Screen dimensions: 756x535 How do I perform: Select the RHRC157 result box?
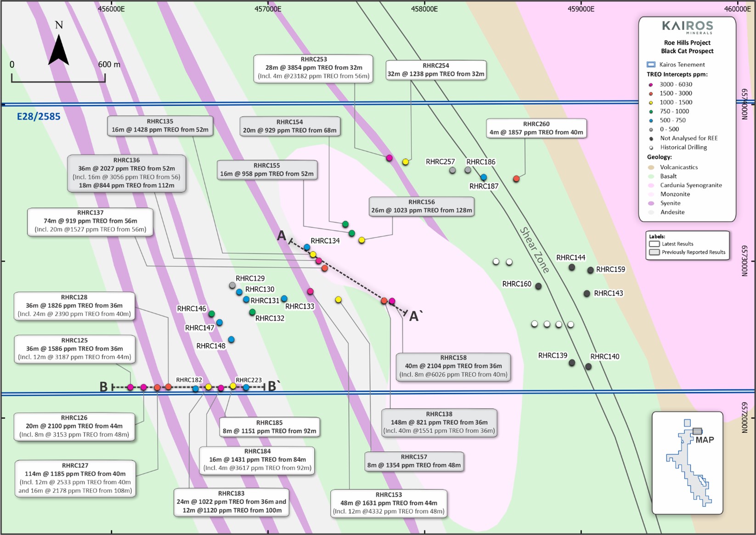pos(414,461)
